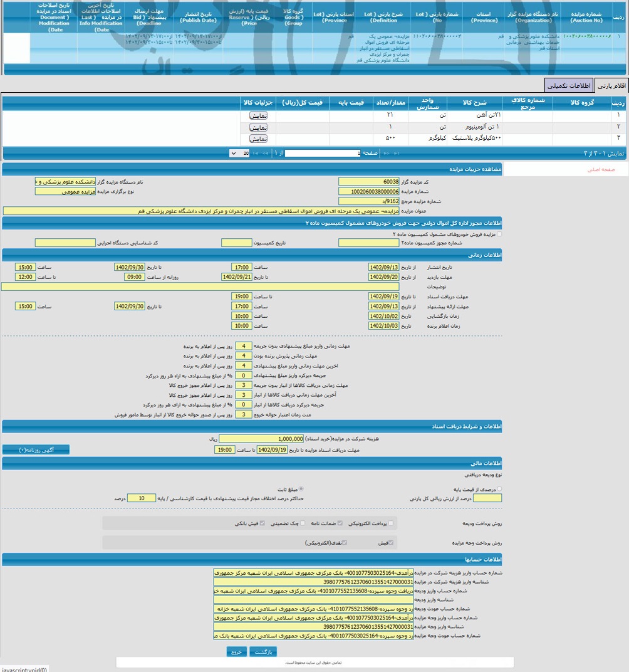Go to next page of items grid
Screen dimensions: 629x672
[264, 153]
